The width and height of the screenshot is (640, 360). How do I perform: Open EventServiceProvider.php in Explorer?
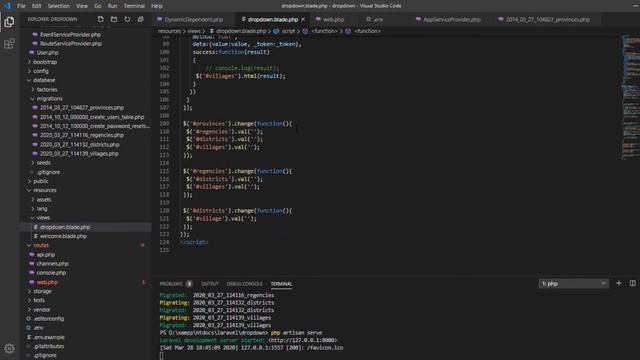point(70,34)
